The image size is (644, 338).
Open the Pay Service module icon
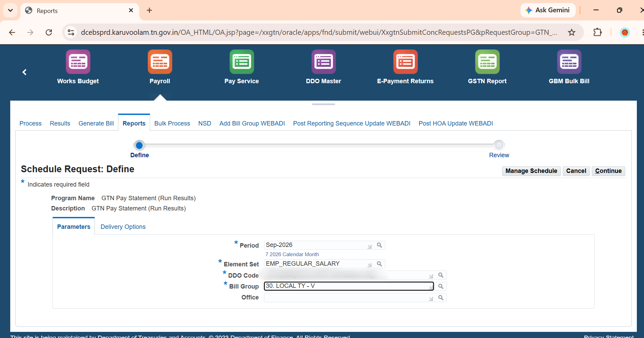(242, 62)
